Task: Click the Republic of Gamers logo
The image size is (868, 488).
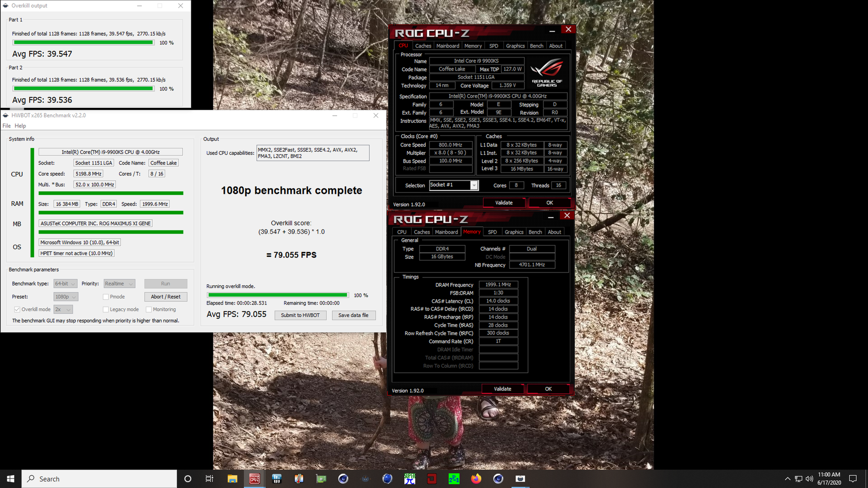Action: (547, 73)
